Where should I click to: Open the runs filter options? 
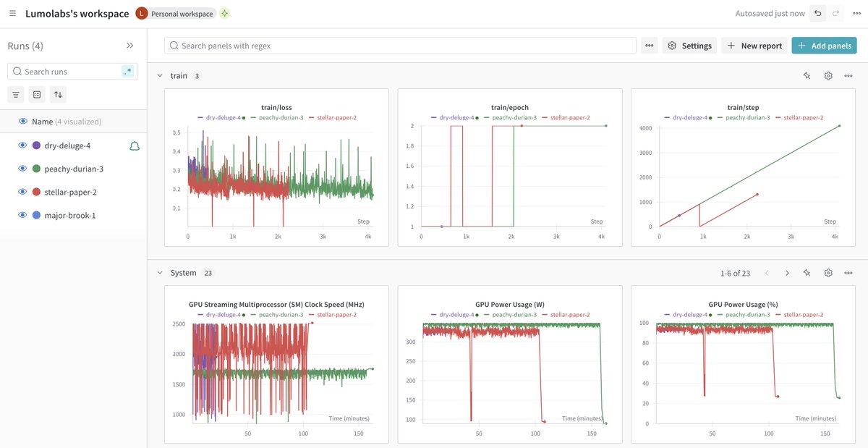[16, 94]
